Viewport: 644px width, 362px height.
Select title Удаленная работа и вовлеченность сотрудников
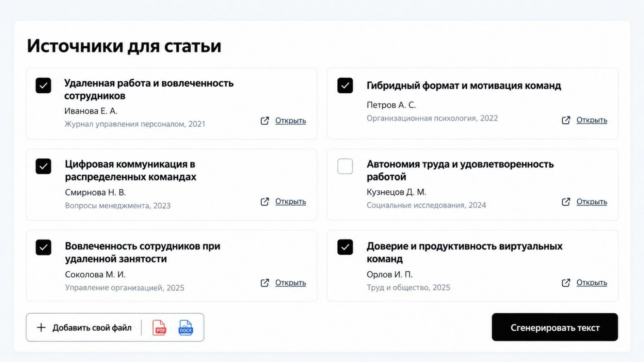click(x=149, y=89)
